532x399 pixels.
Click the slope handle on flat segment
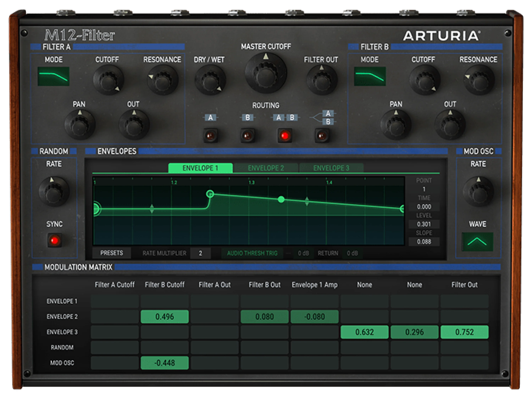152,209
